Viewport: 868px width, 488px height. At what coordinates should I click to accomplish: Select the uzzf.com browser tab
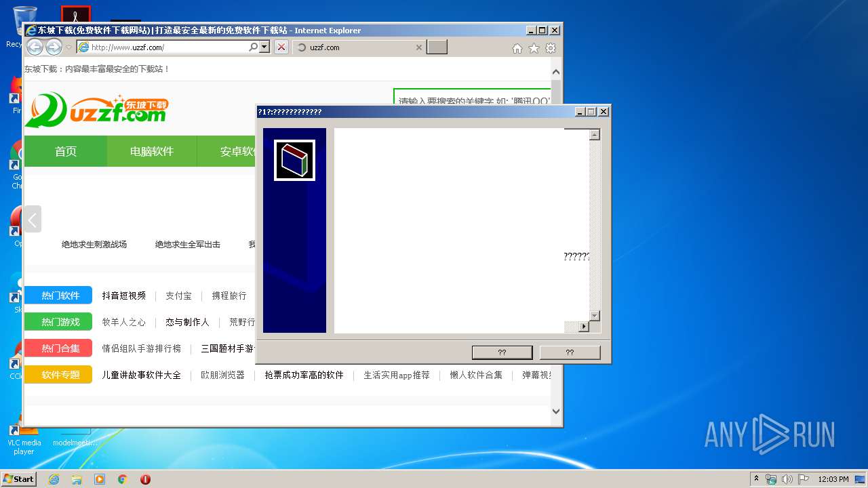pyautogui.click(x=359, y=47)
